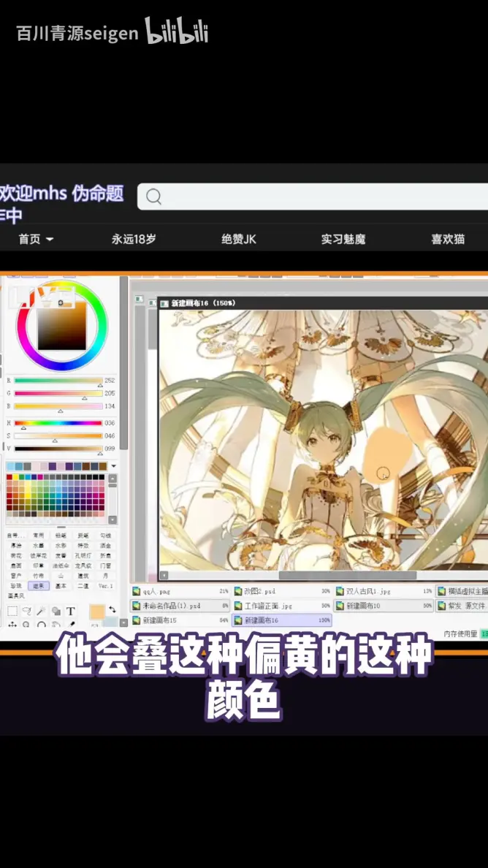Select the shape tool icon
The height and width of the screenshot is (868, 488).
[56, 611]
